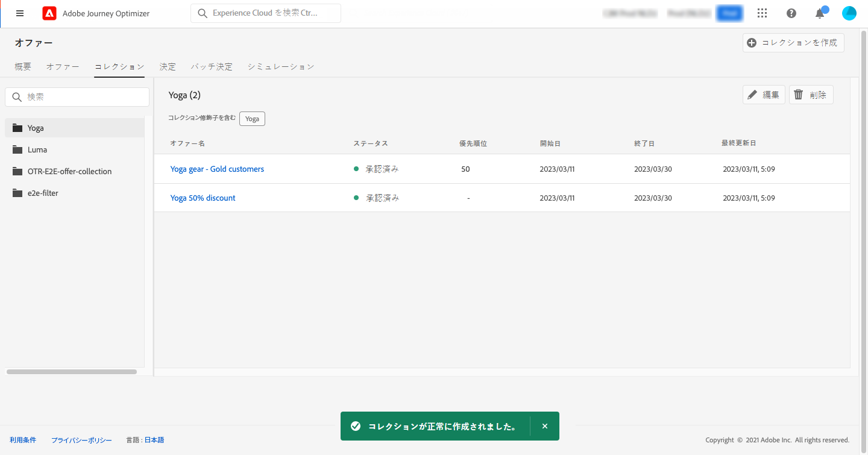Open the バッチ決定 tab
This screenshot has width=868, height=455.
[x=212, y=67]
